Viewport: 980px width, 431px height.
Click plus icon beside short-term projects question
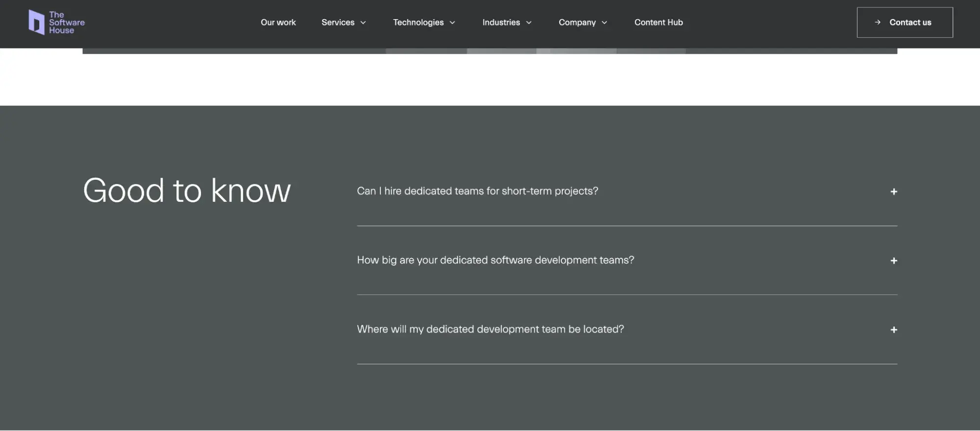tap(893, 192)
